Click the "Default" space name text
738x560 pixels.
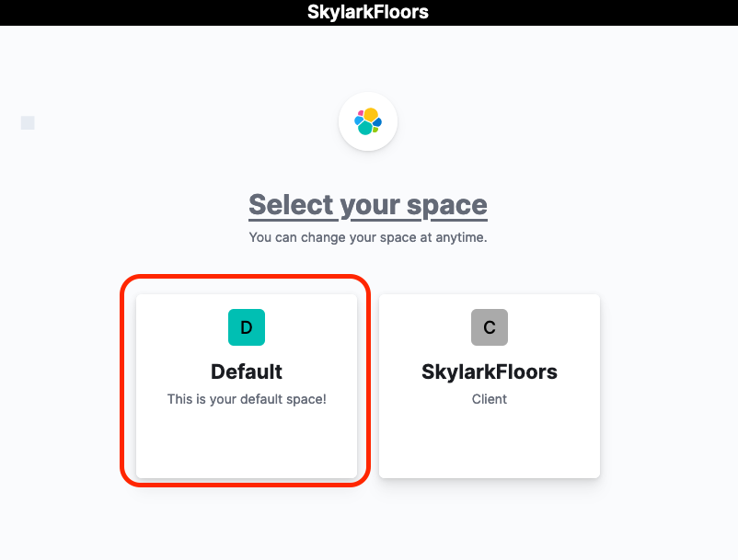point(246,371)
